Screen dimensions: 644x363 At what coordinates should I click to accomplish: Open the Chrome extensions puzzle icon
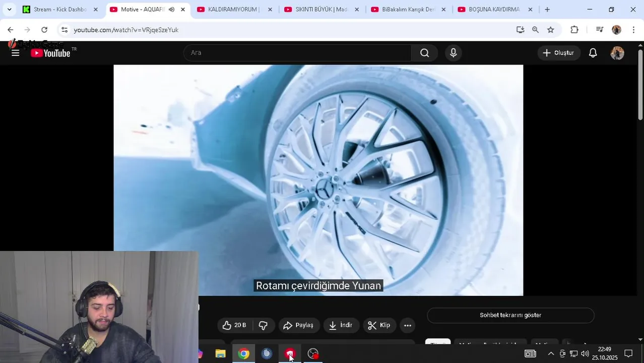pyautogui.click(x=574, y=30)
